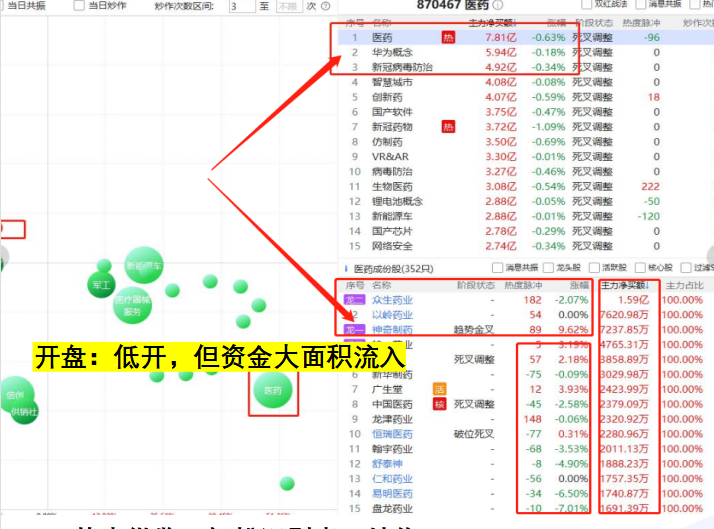Select the 华为概念 sector row
Screen dimensions: 714x529
click(x=526, y=52)
